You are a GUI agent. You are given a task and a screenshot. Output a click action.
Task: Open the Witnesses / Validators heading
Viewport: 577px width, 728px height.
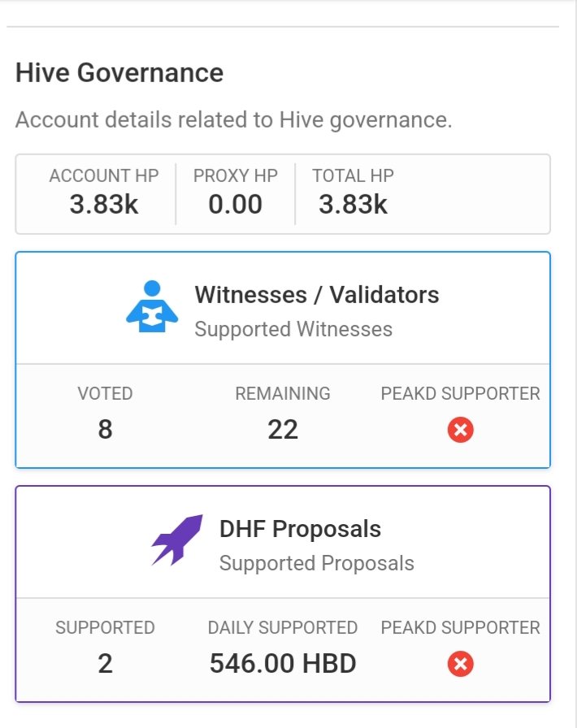pos(317,294)
